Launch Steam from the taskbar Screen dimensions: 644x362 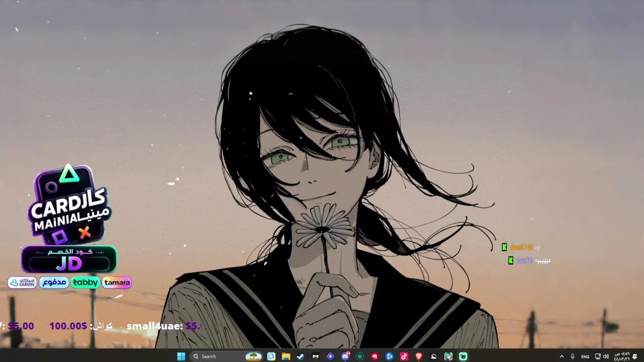(x=300, y=356)
